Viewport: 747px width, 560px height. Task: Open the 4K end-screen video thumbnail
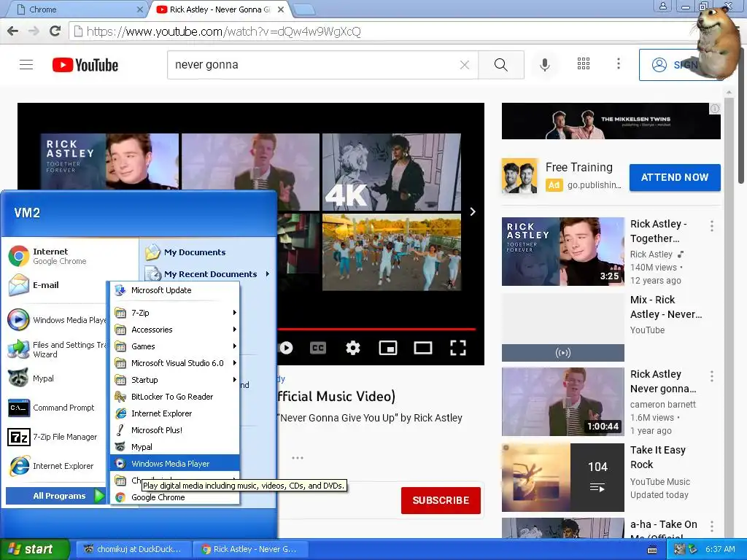(392, 171)
